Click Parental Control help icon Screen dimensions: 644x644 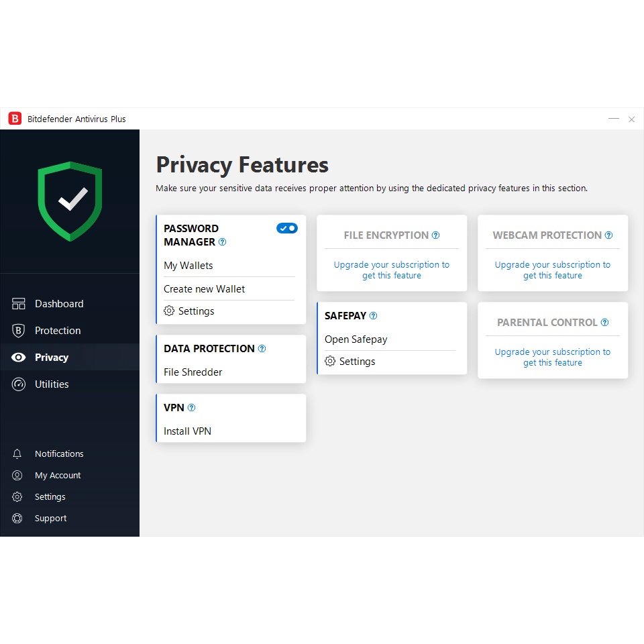coord(604,323)
